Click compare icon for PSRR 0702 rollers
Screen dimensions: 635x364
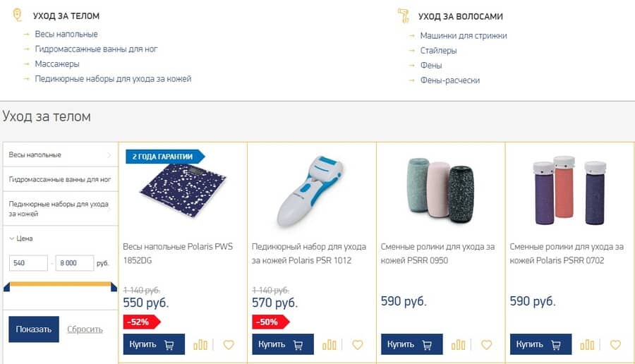tap(587, 345)
